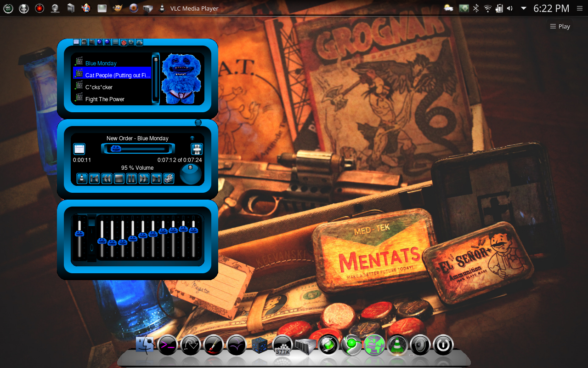This screenshot has height=368, width=588.
Task: Expand the tray dropdown arrow beside the clock
Action: (x=523, y=8)
